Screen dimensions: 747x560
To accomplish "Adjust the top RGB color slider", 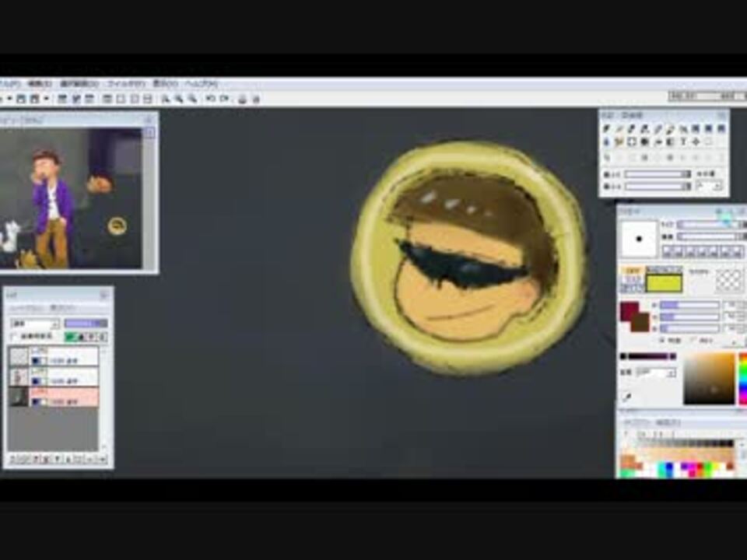I will point(689,305).
